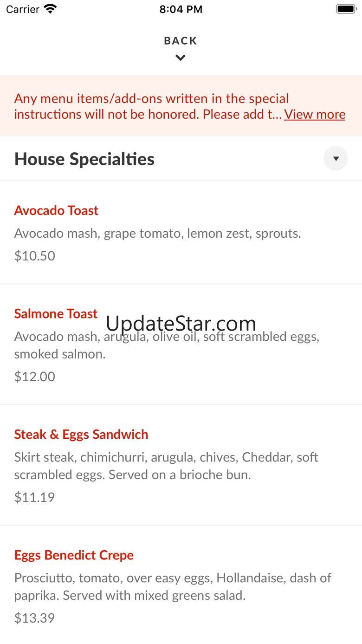Open the View more link
362x644 pixels.
point(315,114)
